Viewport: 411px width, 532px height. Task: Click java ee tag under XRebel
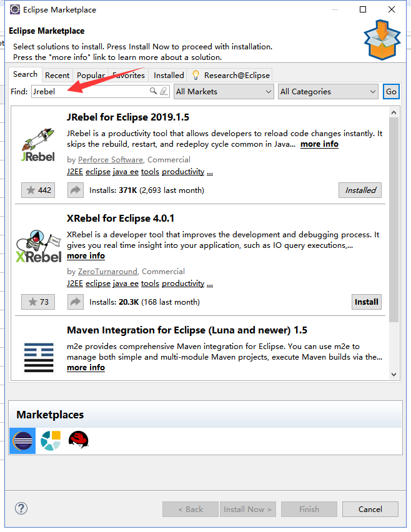coord(126,283)
